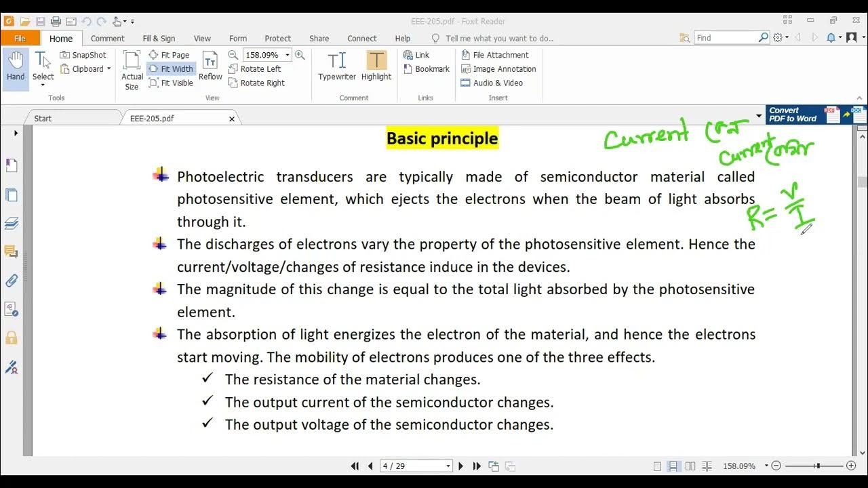The width and height of the screenshot is (868, 488).
Task: Choose the Fit Visible view
Action: tap(171, 83)
